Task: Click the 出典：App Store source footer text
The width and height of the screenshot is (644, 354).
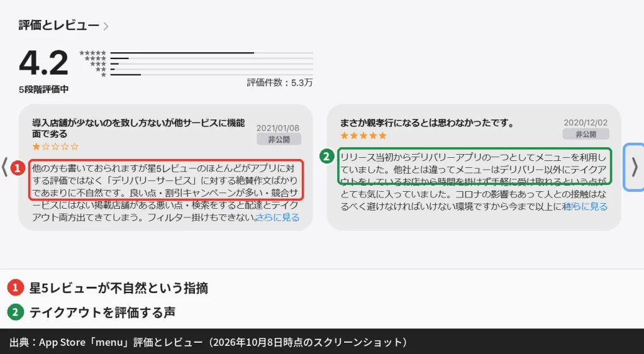Action: tap(209, 342)
